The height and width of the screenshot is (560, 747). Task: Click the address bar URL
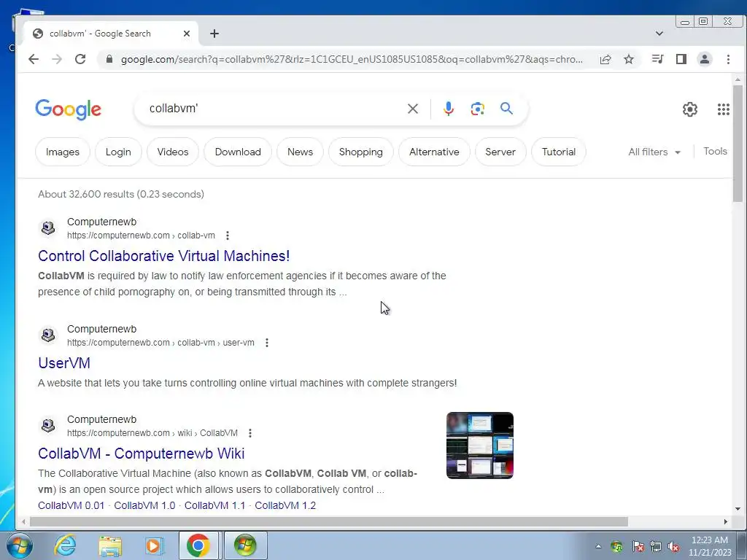point(352,59)
